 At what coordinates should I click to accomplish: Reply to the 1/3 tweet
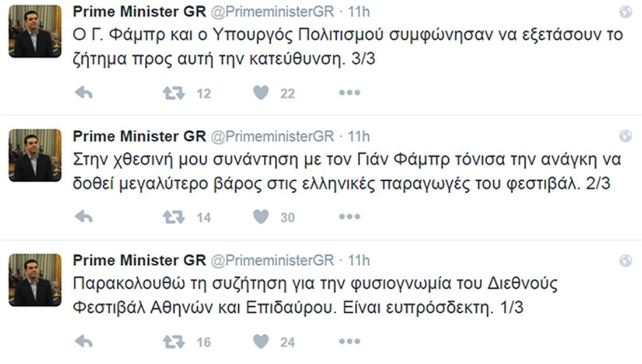pos(84,341)
